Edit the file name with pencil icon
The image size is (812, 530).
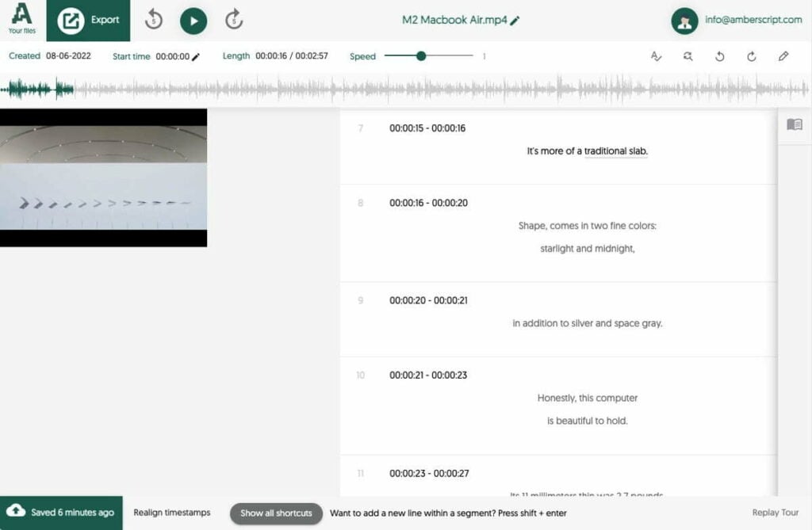point(515,20)
